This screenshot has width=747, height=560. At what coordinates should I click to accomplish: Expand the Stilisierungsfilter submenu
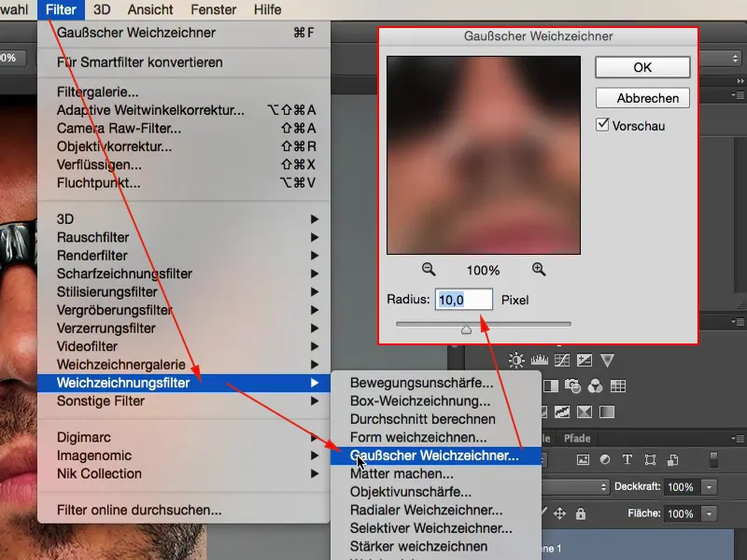point(184,292)
